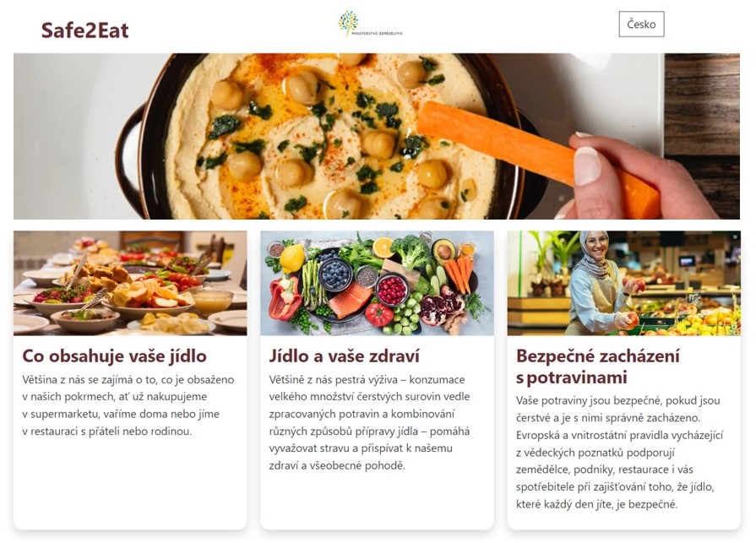Select the food contents card's blank lower area
The height and width of the screenshot is (543, 756).
[130, 482]
